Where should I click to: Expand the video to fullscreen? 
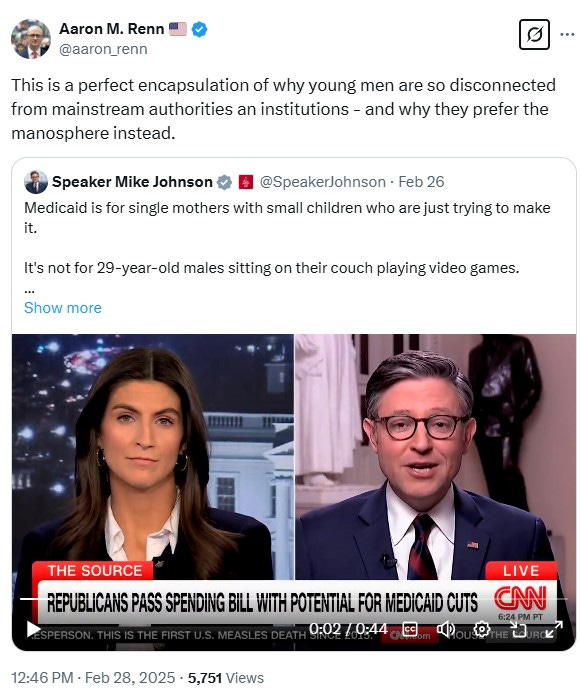pos(554,629)
